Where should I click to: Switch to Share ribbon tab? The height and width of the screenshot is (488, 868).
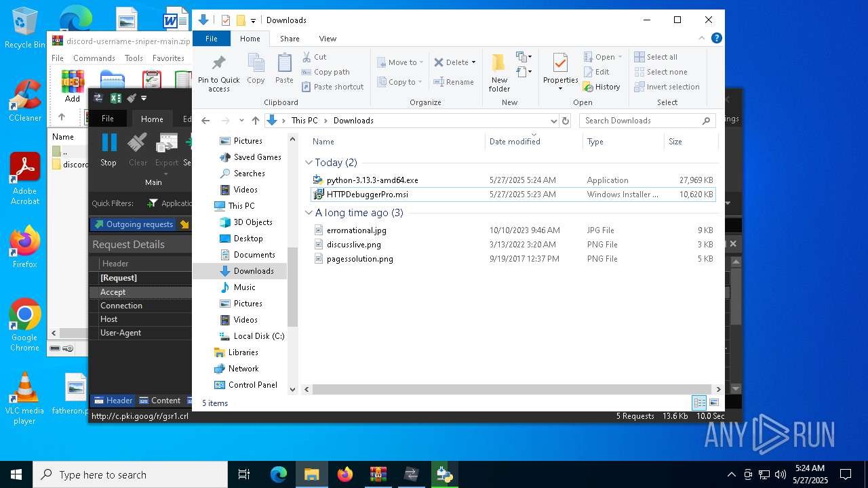[x=290, y=39]
